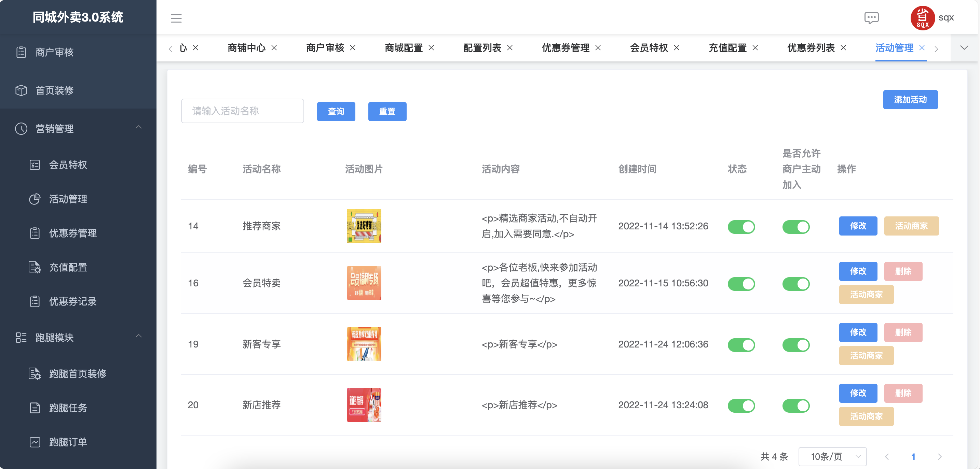The image size is (980, 469).
Task: Click 活动商家 for 推荐商家 row
Action: (x=911, y=226)
